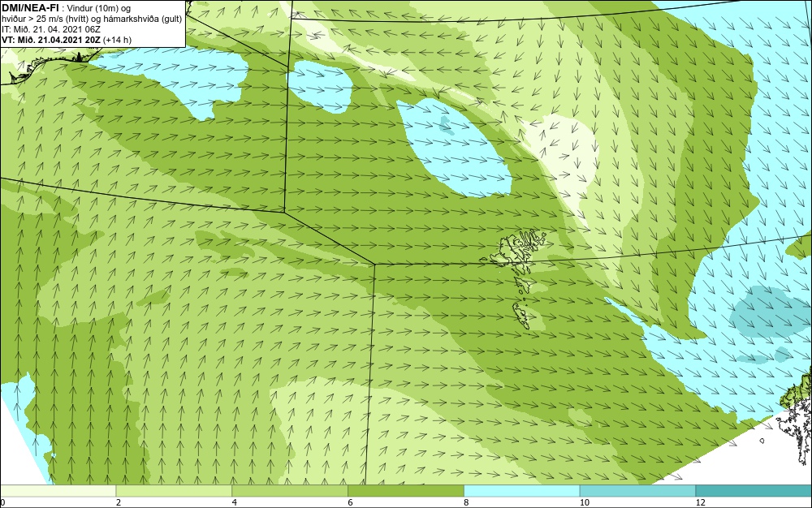Click the 0–2 m/s palest legend swatch
This screenshot has width=812, height=508.
[x=58, y=491]
